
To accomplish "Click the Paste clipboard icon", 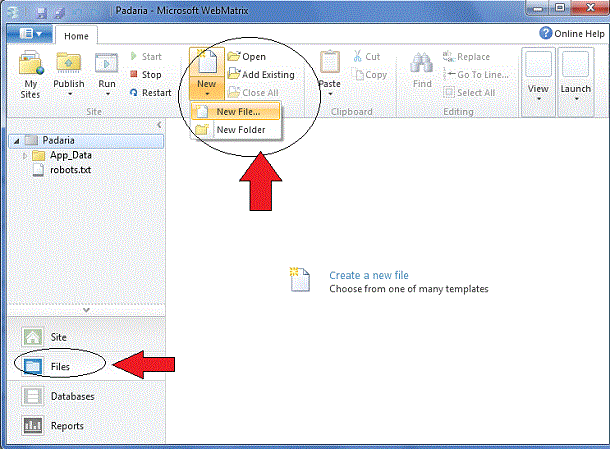I will click(x=330, y=62).
